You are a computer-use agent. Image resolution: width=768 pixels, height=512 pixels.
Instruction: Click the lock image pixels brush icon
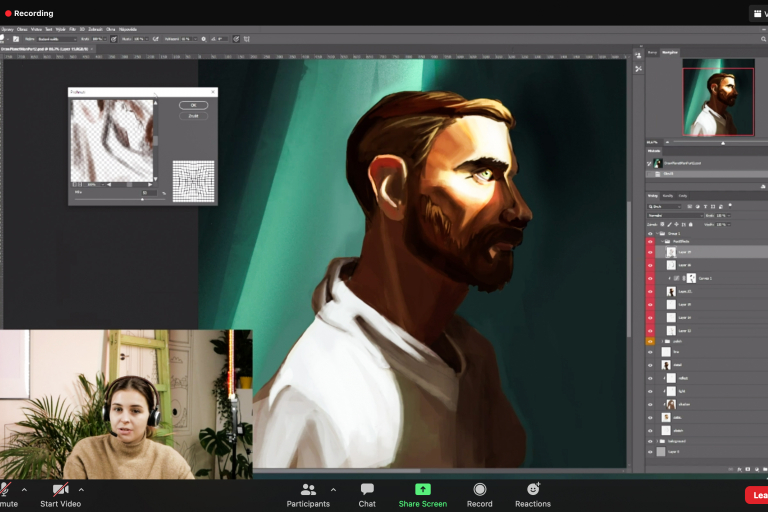pos(670,224)
